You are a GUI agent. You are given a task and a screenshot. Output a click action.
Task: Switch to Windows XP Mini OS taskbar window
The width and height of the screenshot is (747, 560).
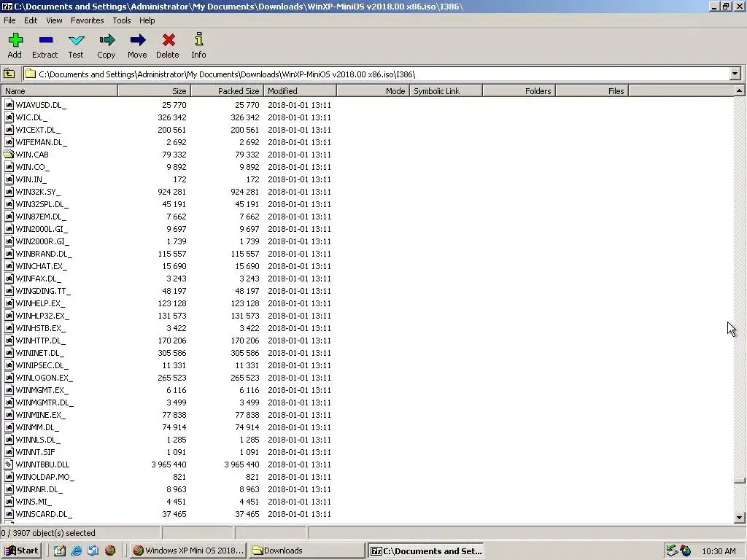pos(188,551)
